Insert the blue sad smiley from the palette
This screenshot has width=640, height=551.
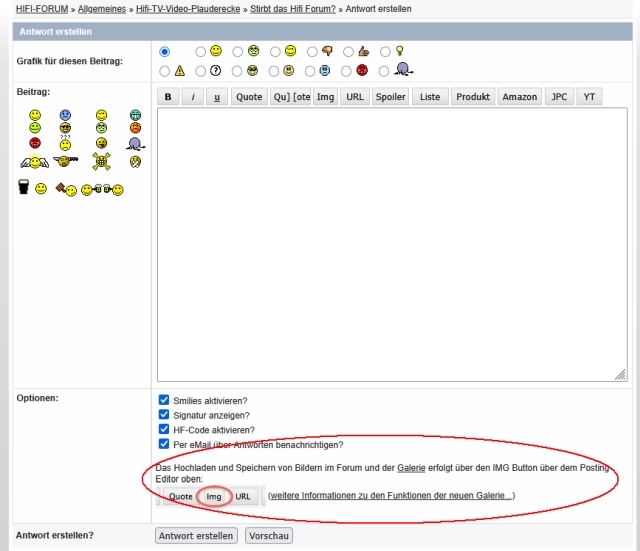point(65,115)
